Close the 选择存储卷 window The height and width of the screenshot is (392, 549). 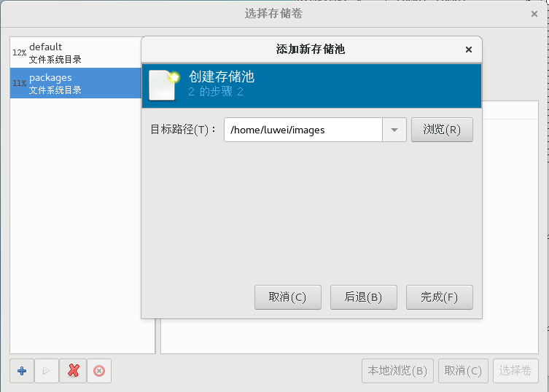534,14
